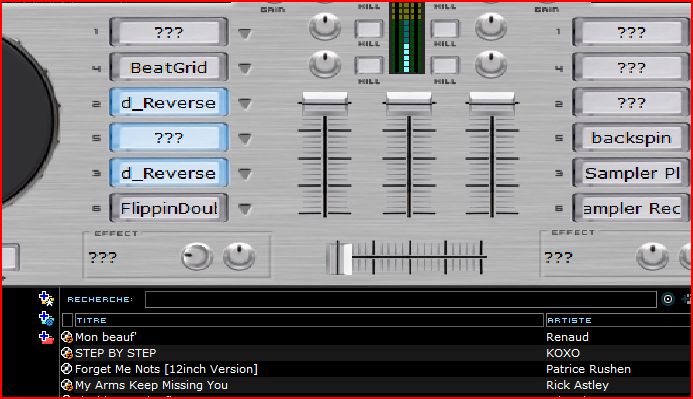Click disc icon beside My Arms Keep Missing You
Image resolution: width=693 pixels, height=399 pixels.
[x=67, y=385]
